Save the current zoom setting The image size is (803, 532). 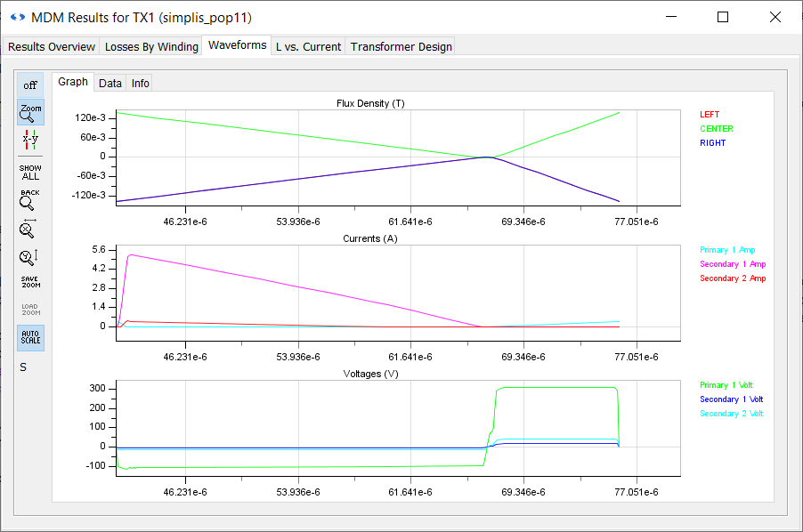click(x=30, y=282)
